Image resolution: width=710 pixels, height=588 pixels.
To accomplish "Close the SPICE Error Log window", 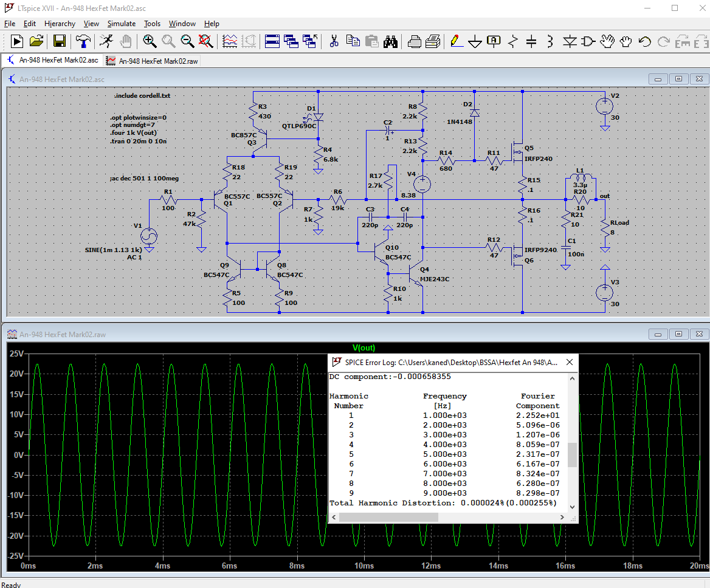I will [570, 363].
